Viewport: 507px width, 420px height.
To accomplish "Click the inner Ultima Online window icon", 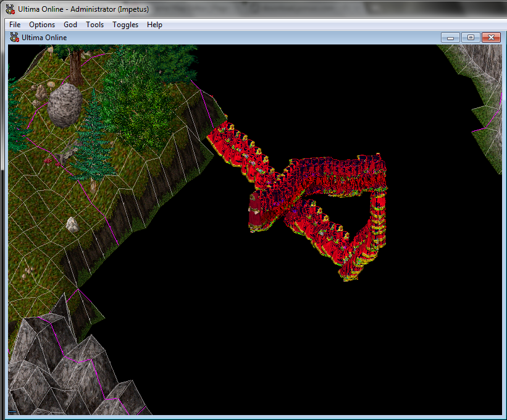I will point(14,38).
